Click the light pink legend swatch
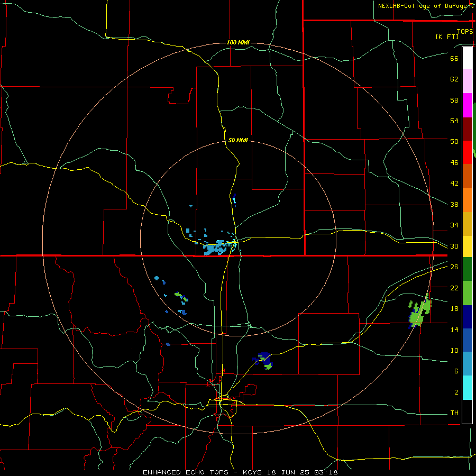The width and height of the screenshot is (476, 476). (x=467, y=81)
